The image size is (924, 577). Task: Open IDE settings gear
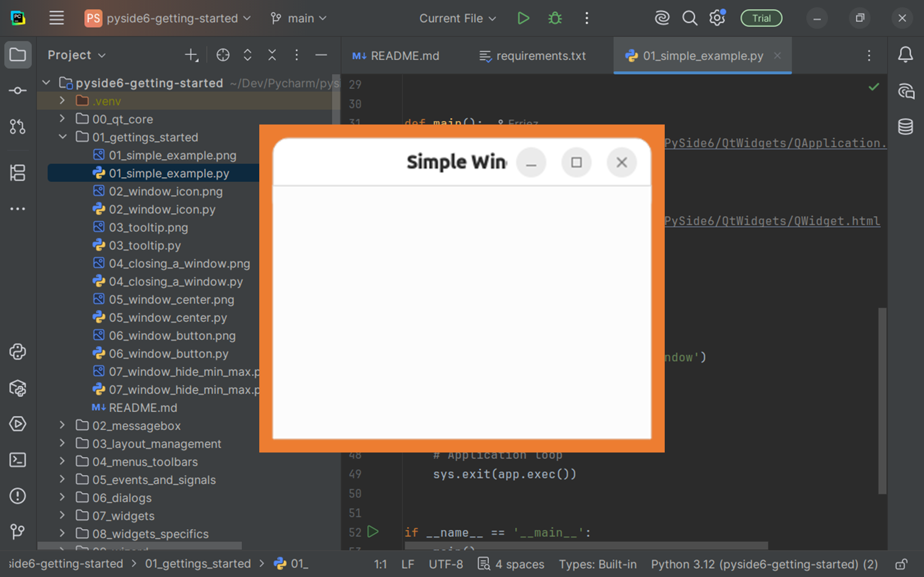pos(717,18)
